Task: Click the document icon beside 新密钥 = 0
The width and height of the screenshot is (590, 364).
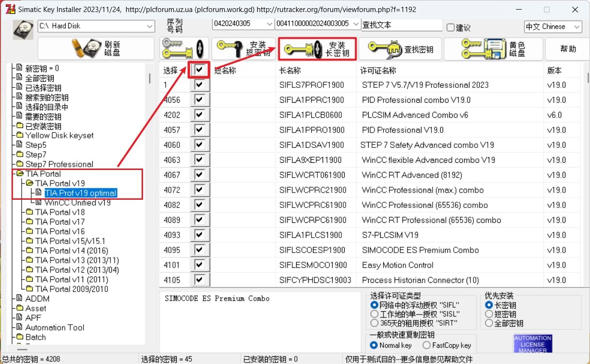Action: tap(19, 68)
